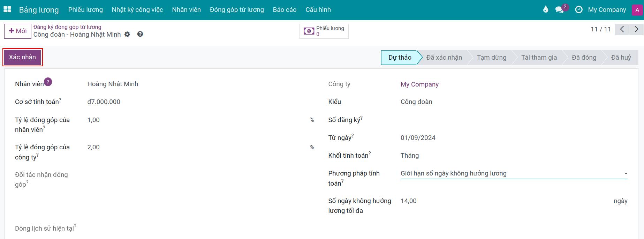Click the Khối tính toán value Tháng

[410, 156]
